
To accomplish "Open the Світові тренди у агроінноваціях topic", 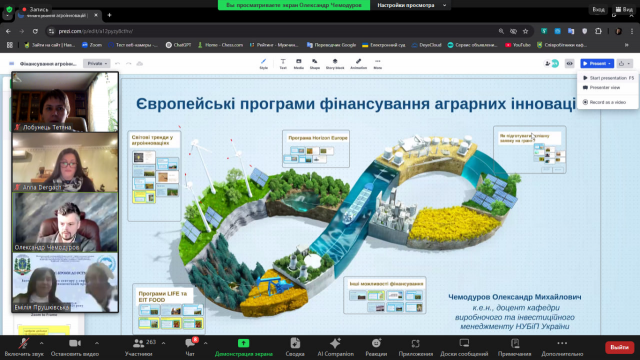I will click(154, 176).
